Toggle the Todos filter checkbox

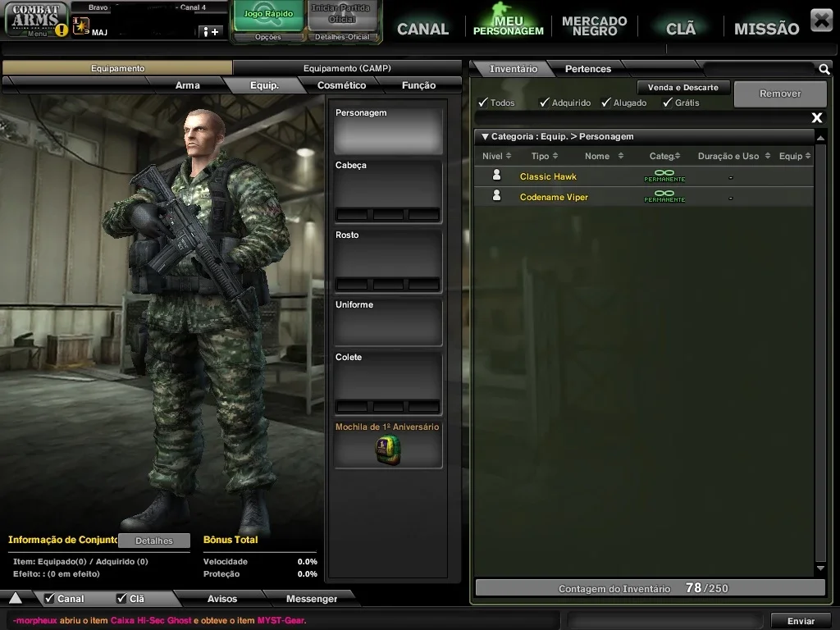[x=483, y=102]
